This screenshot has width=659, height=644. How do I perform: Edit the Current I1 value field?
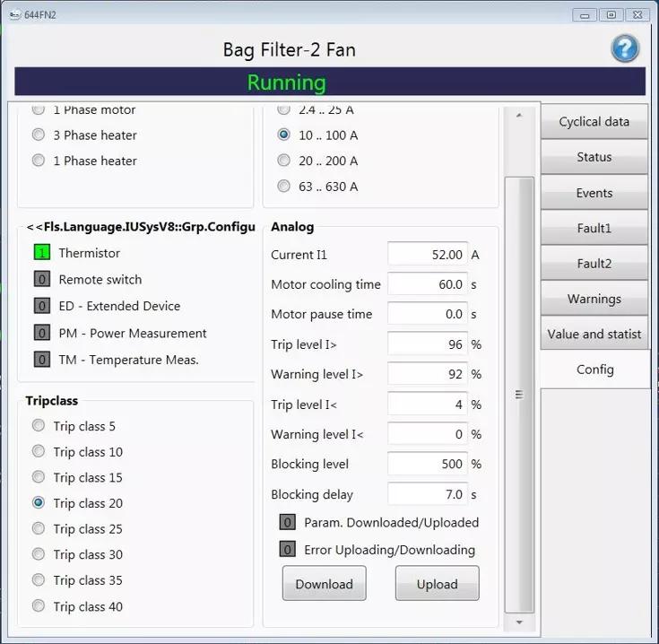tap(428, 254)
